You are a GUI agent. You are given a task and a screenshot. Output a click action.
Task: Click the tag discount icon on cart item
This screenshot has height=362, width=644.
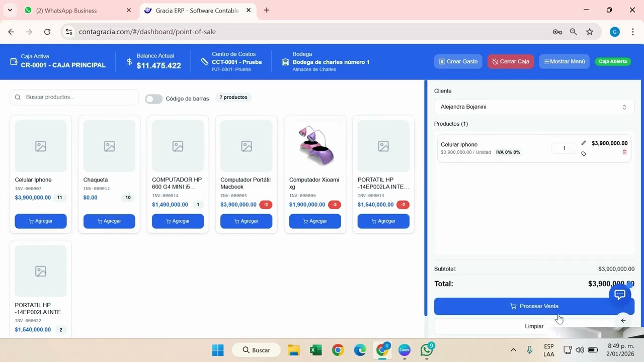click(584, 154)
